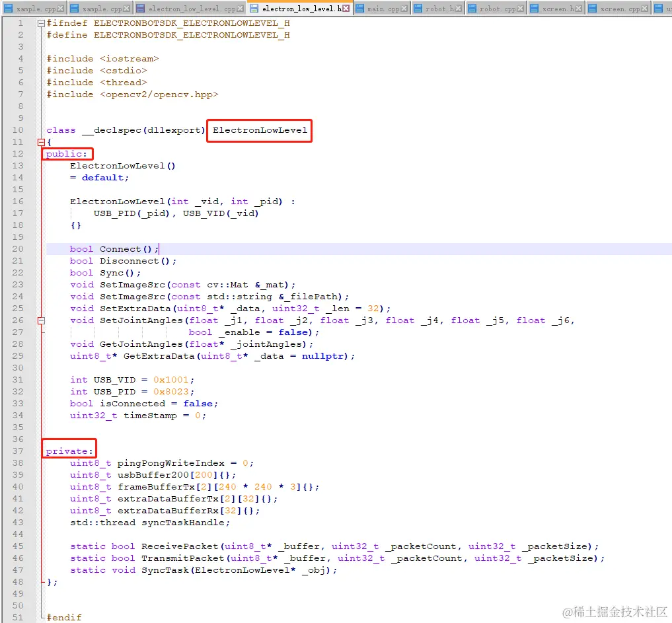Click the ElectronLowLevel class name on line 10
Screen dimensions: 672x623
[x=260, y=130]
